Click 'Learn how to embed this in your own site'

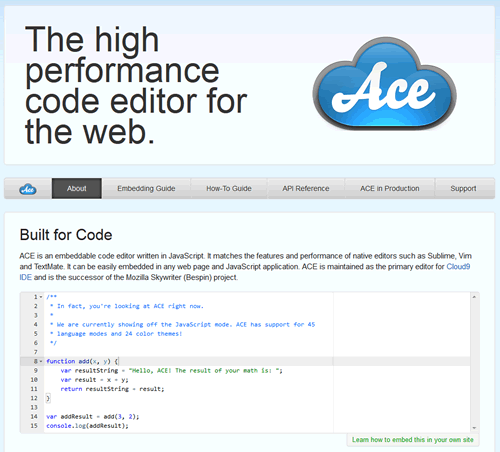[413, 440]
